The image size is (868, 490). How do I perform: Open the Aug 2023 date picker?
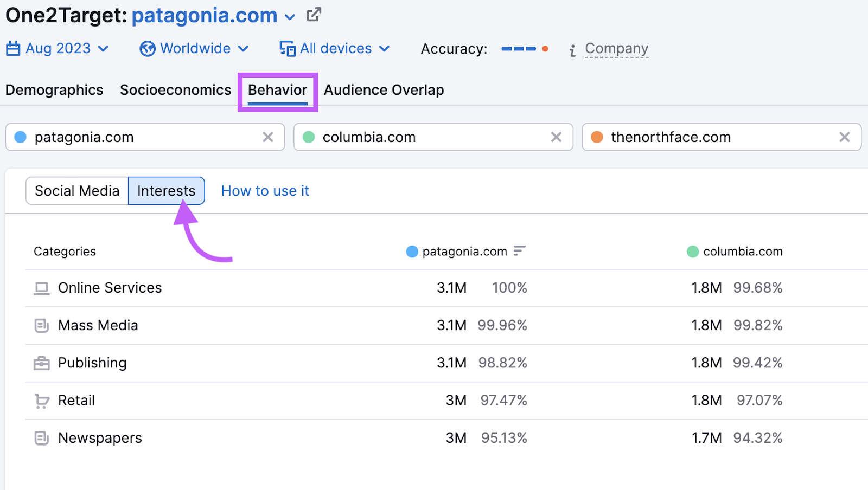[x=58, y=49]
